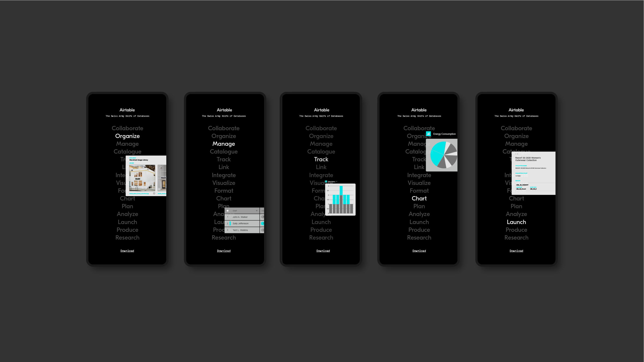Choose Link on the Track-highlighted phone
644x362 pixels.
(321, 167)
